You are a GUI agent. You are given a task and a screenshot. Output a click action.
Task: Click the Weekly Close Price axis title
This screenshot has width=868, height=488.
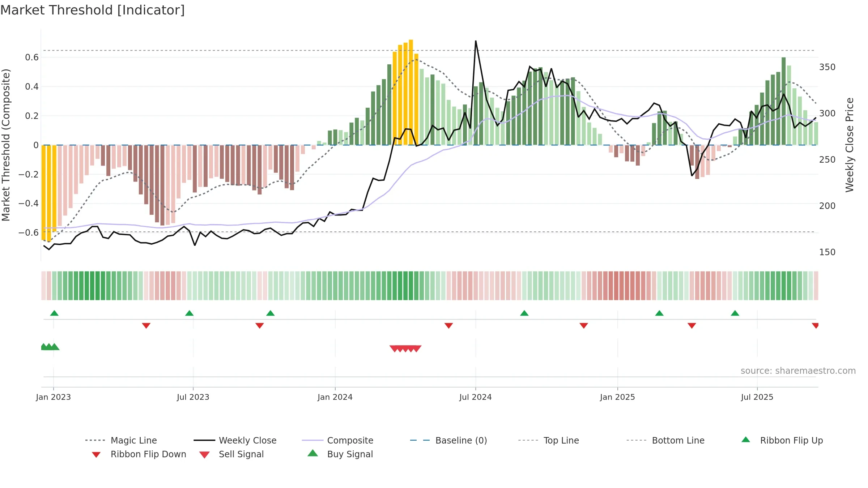pyautogui.click(x=850, y=145)
